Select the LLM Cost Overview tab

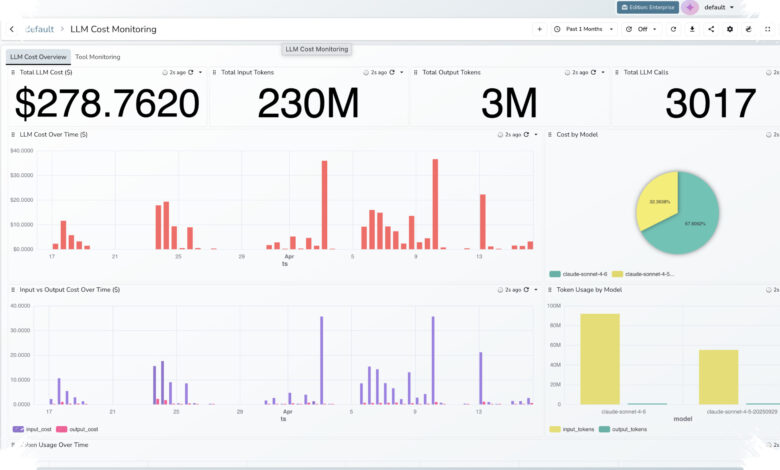(38, 57)
